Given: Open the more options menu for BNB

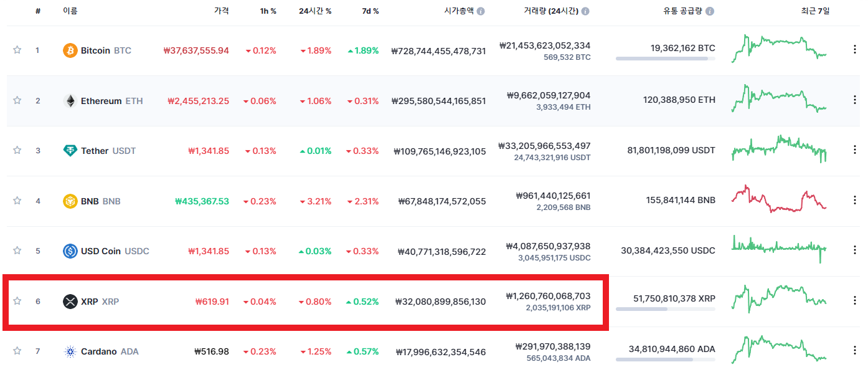Looking at the screenshot, I should pyautogui.click(x=854, y=200).
